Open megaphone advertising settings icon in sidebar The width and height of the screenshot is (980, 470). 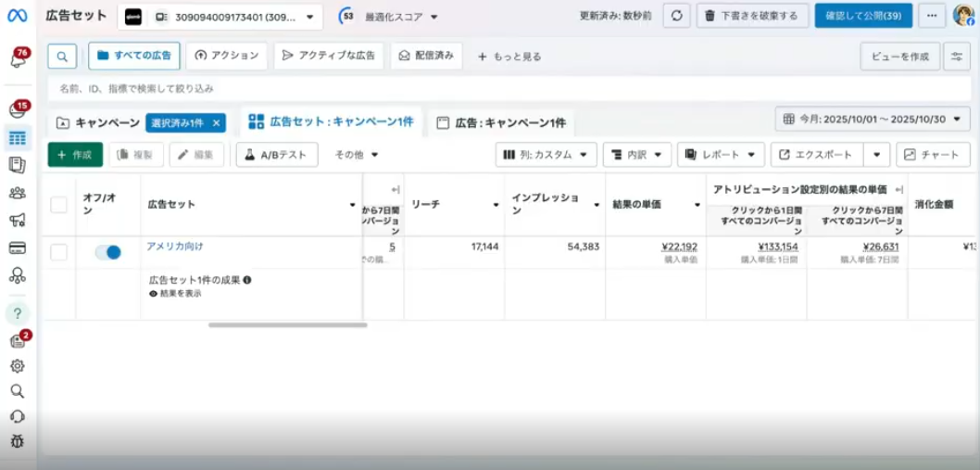coord(18,220)
